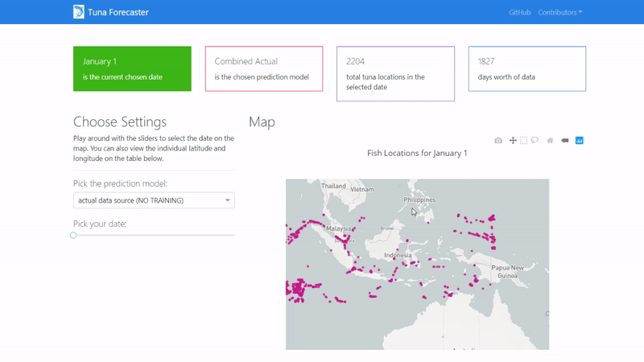644x362 pixels.
Task: Click the green January 1 date card
Action: click(x=132, y=68)
